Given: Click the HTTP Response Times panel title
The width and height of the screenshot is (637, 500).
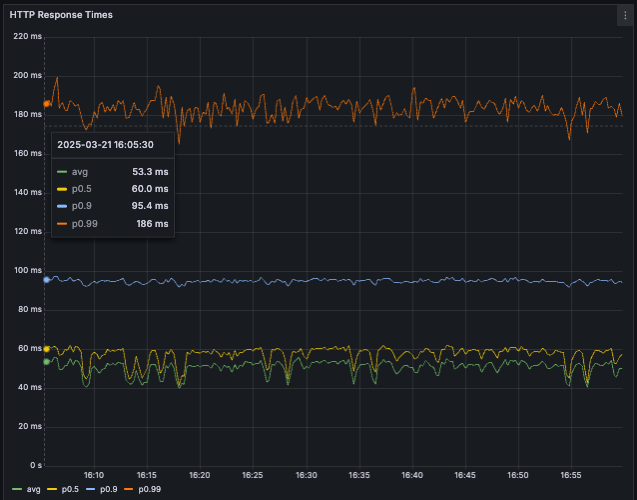Looking at the screenshot, I should tap(61, 15).
